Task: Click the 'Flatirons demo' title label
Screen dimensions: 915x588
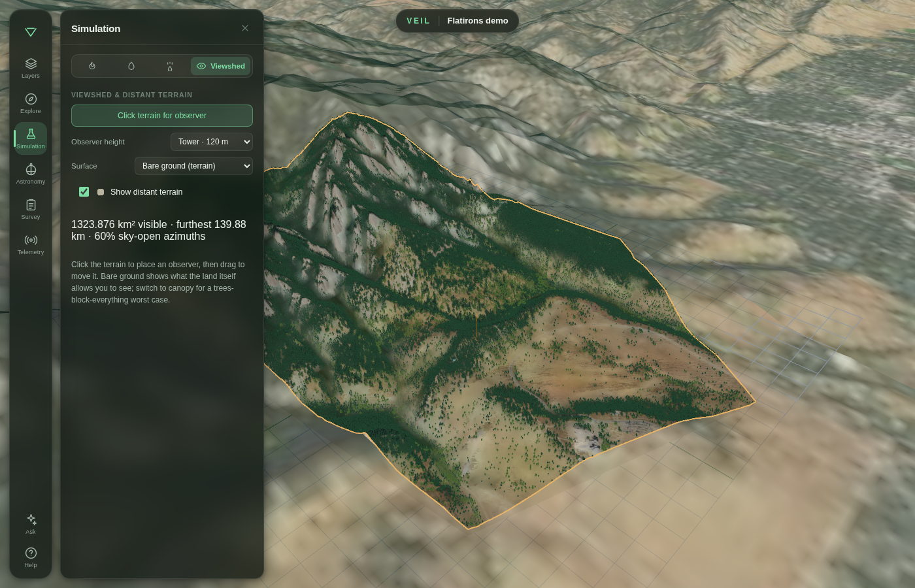Action: tap(478, 21)
